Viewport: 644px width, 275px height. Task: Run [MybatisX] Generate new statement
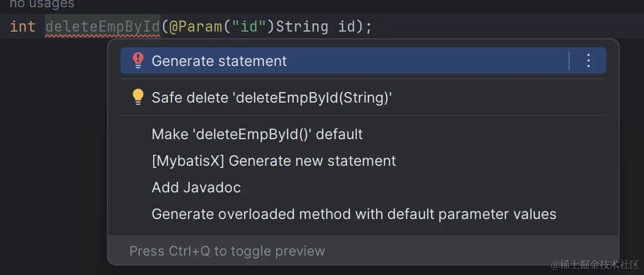click(x=273, y=161)
